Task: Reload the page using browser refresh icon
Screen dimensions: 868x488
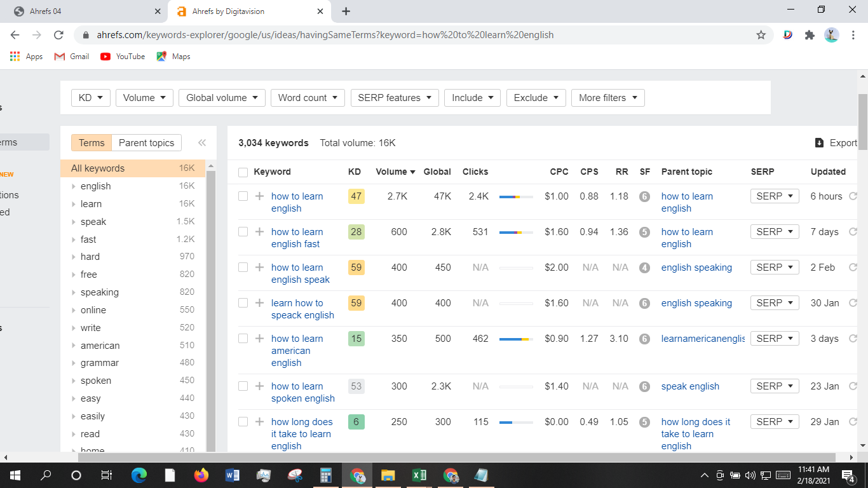Action: (58, 35)
